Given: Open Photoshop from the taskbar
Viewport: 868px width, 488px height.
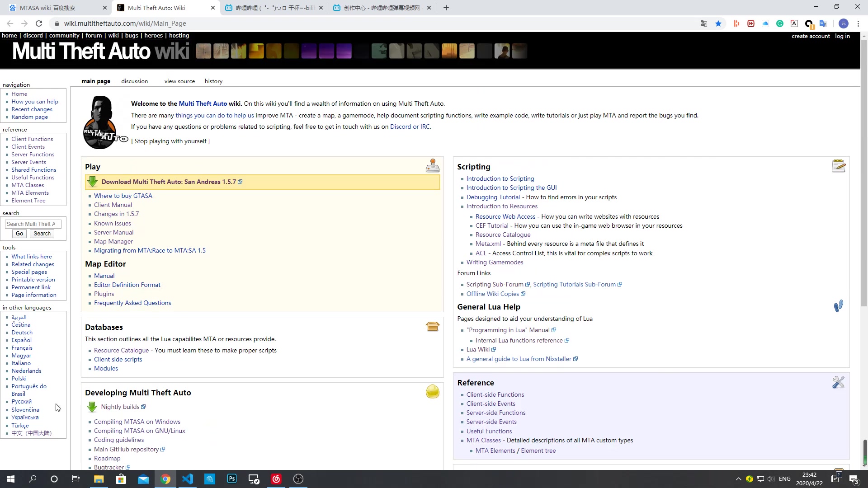Looking at the screenshot, I should (231, 479).
